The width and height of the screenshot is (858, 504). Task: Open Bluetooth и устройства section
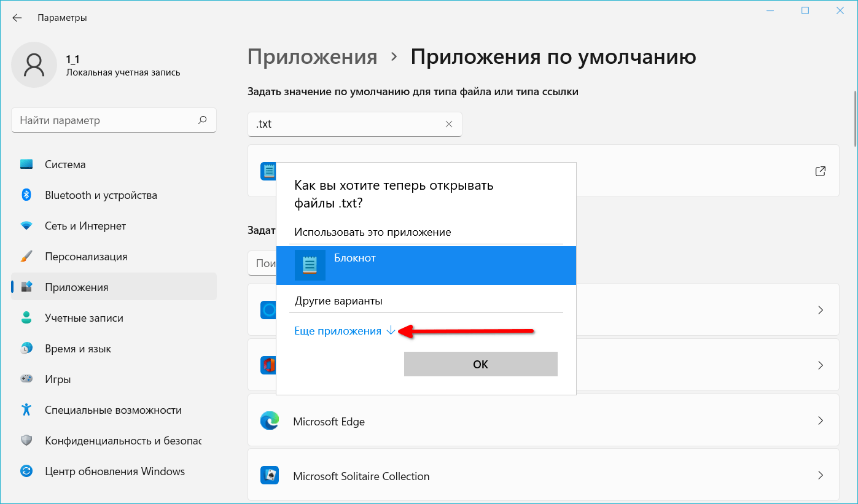(114, 195)
